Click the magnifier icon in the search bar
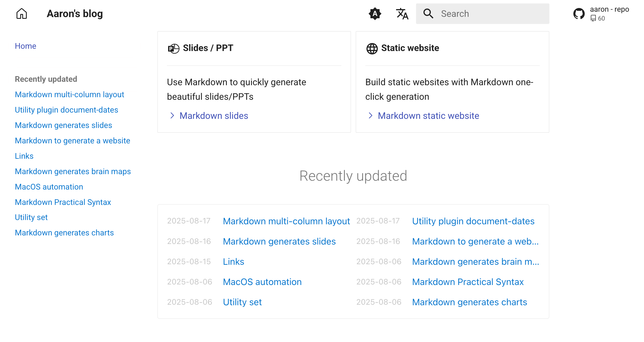Screen dimensions: 644x342 point(428,13)
